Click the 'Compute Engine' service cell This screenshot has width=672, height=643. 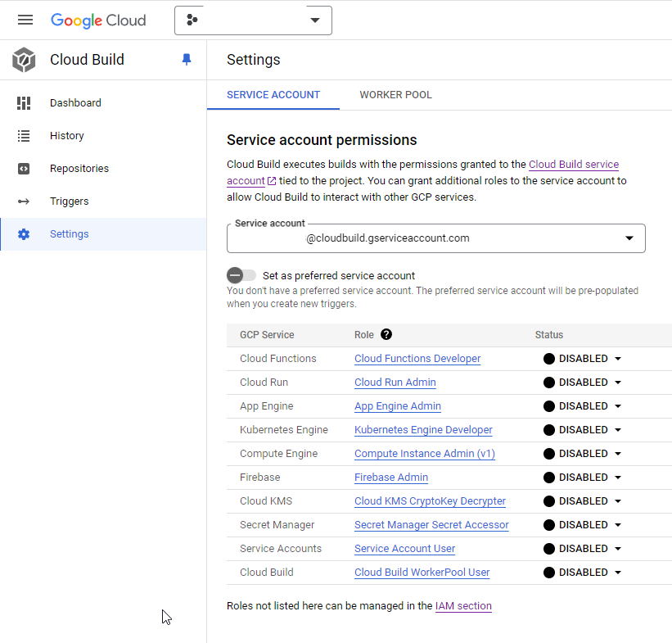pyautogui.click(x=278, y=454)
